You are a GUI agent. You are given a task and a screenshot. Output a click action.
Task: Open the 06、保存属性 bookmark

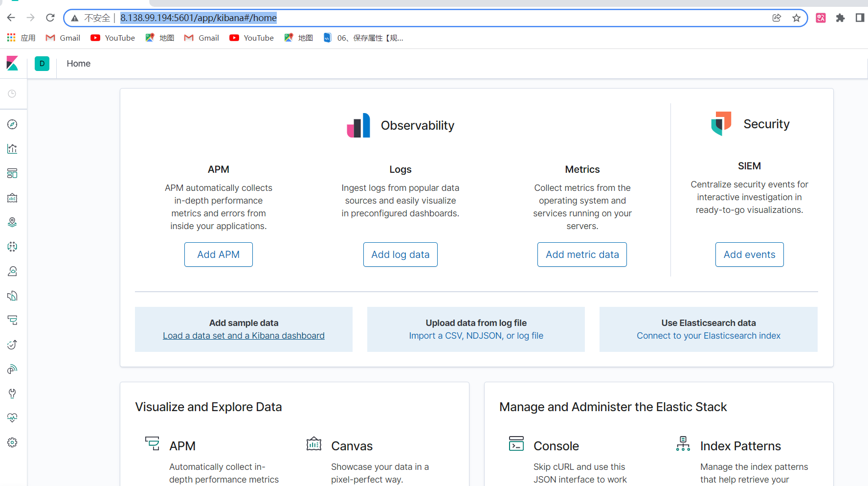pos(363,38)
